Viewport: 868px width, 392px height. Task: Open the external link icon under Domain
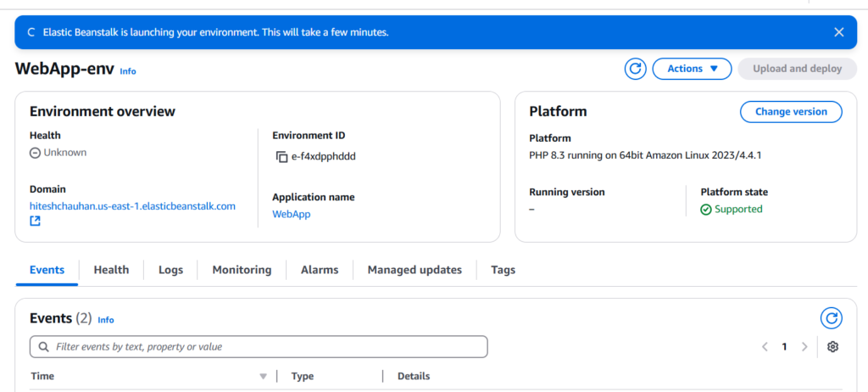coord(35,221)
